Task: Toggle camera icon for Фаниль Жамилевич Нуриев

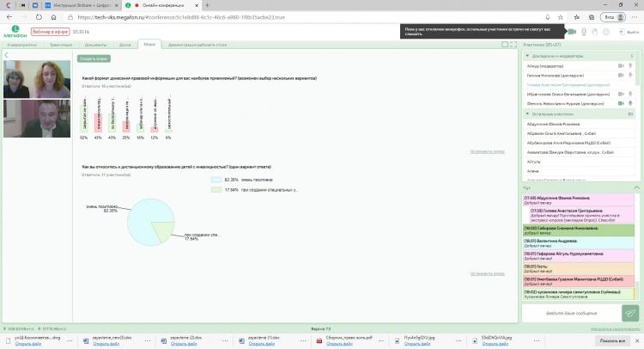Action: pos(620,102)
